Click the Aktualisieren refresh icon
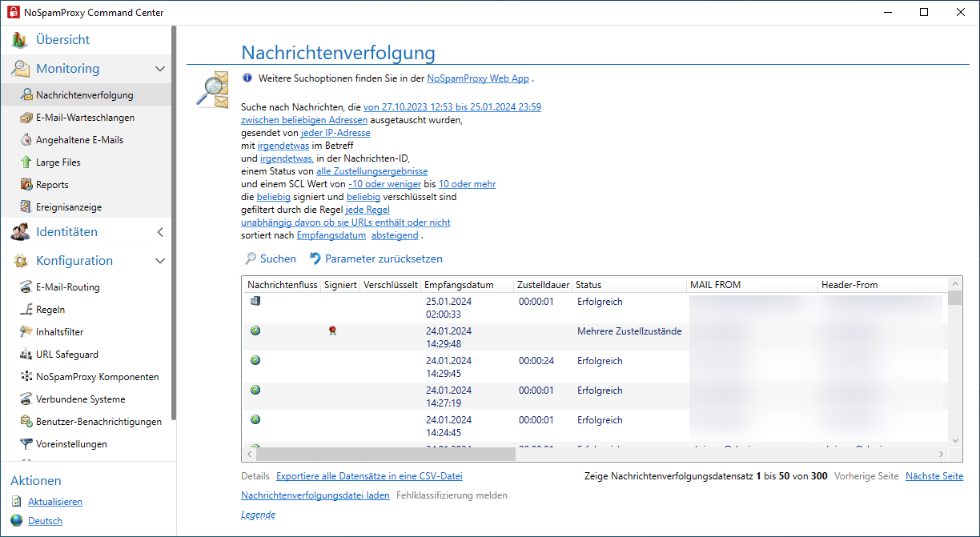Screen dimensions: 980x537 pos(17,502)
